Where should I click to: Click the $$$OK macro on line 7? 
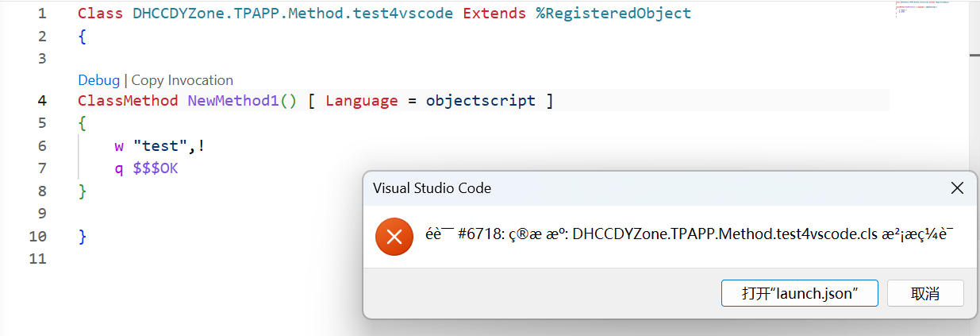[x=156, y=169]
